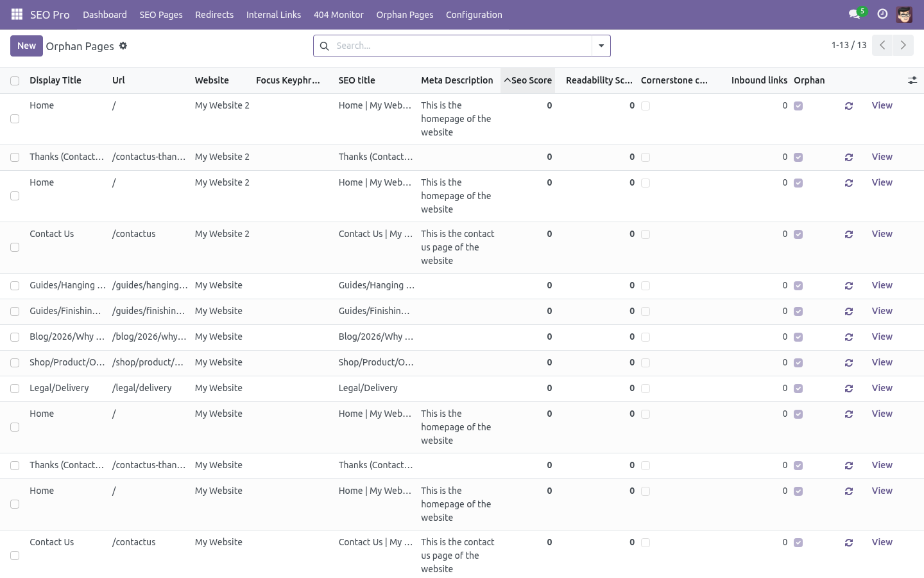Refresh the Contact Us My Website 2 row
The width and height of the screenshot is (924, 578).
(849, 234)
